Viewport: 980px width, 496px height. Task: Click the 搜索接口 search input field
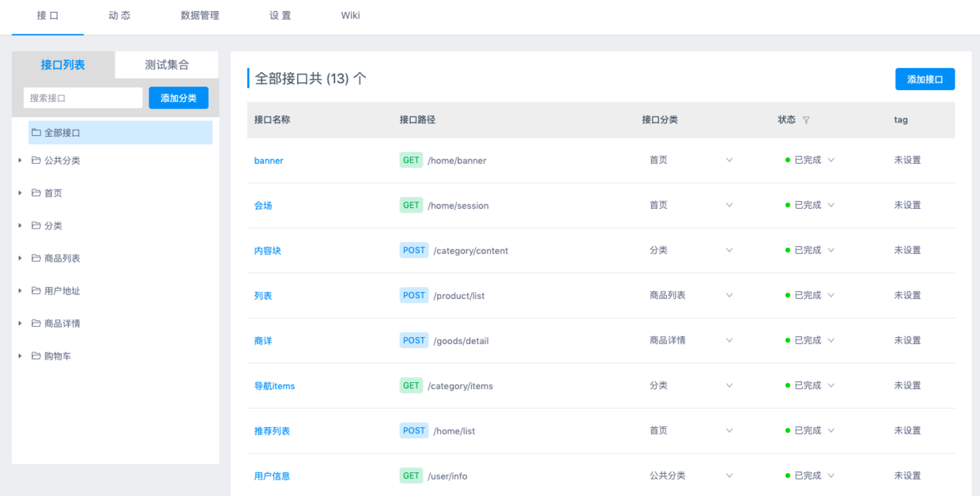click(82, 97)
